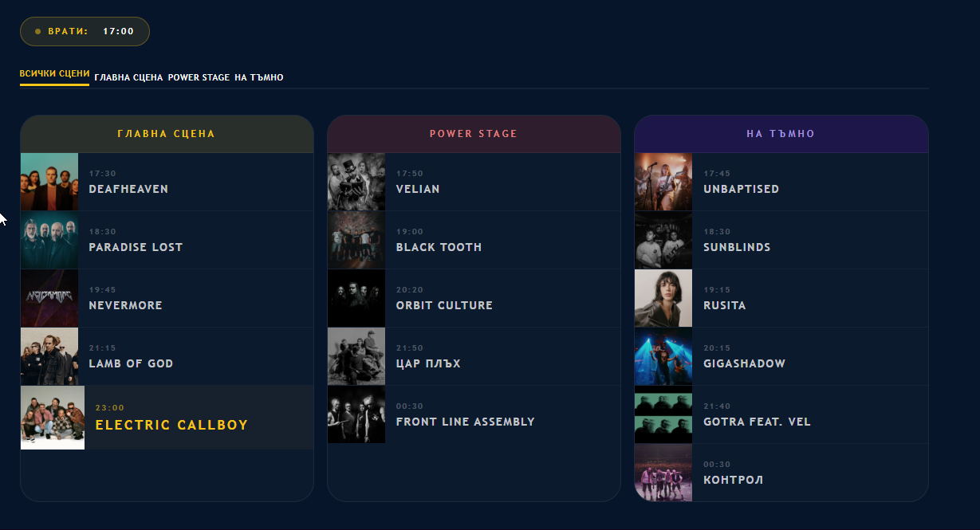Screen dimensions: 980x530
Task: Click the UNBAPTISED band name
Action: click(x=741, y=189)
